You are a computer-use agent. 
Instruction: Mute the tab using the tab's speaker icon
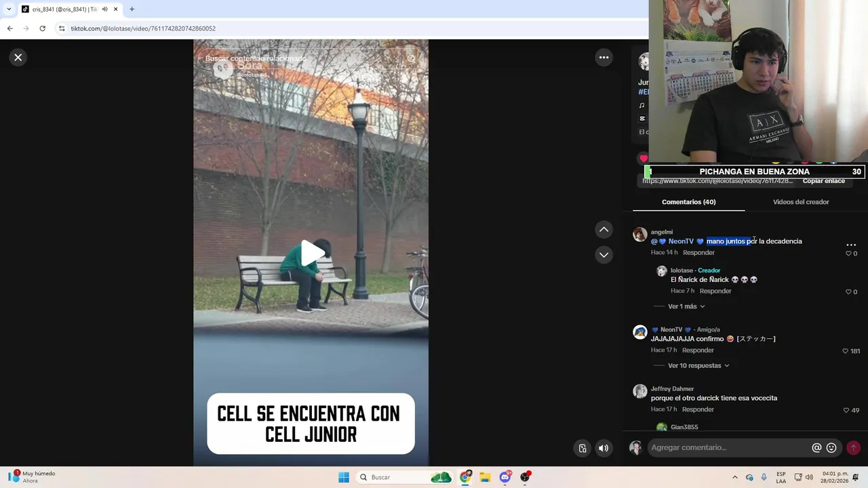pos(104,9)
